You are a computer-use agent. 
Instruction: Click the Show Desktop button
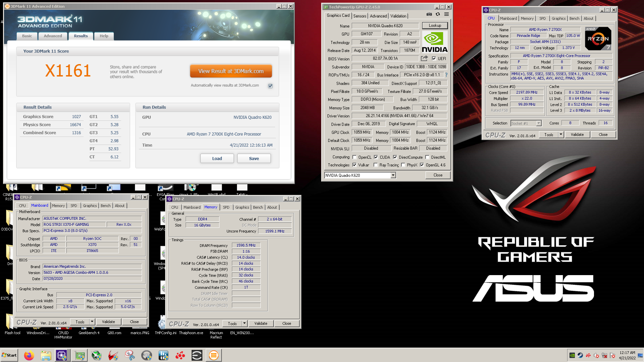tap(641, 355)
